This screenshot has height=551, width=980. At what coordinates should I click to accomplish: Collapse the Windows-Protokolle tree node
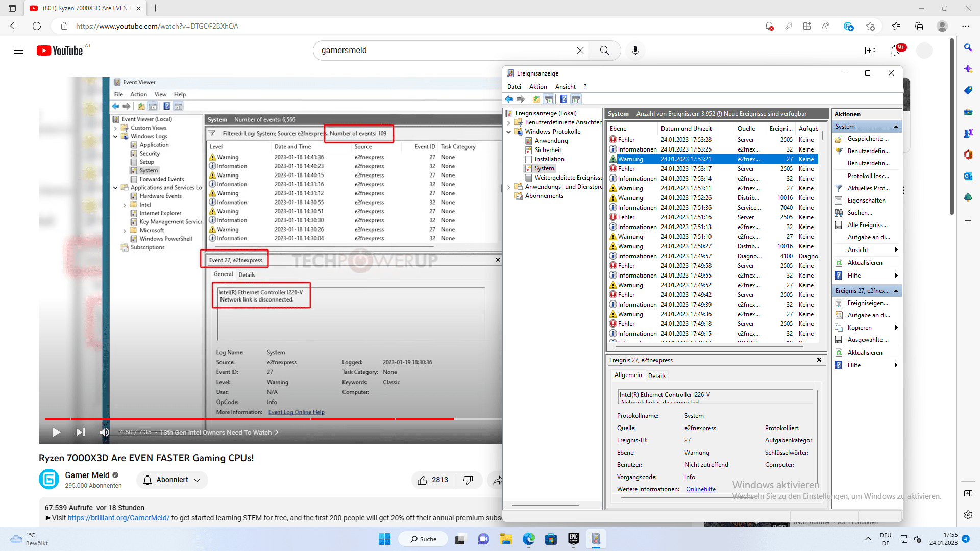point(509,132)
